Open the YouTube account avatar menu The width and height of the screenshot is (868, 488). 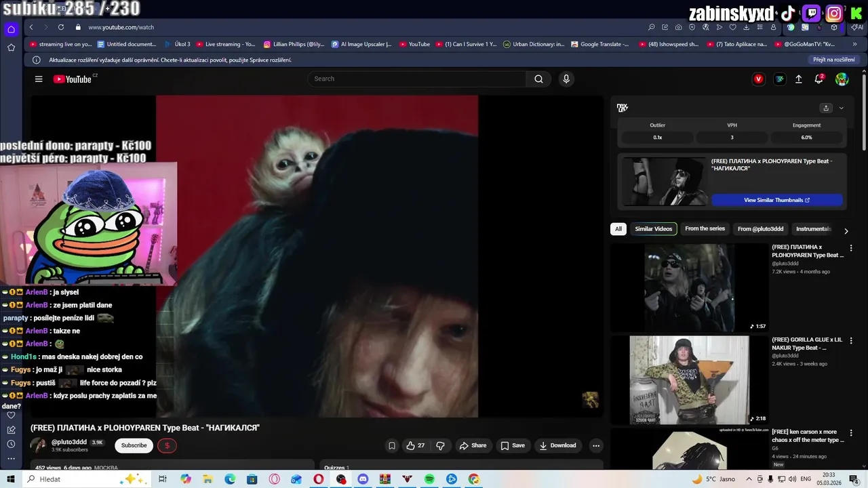point(842,79)
